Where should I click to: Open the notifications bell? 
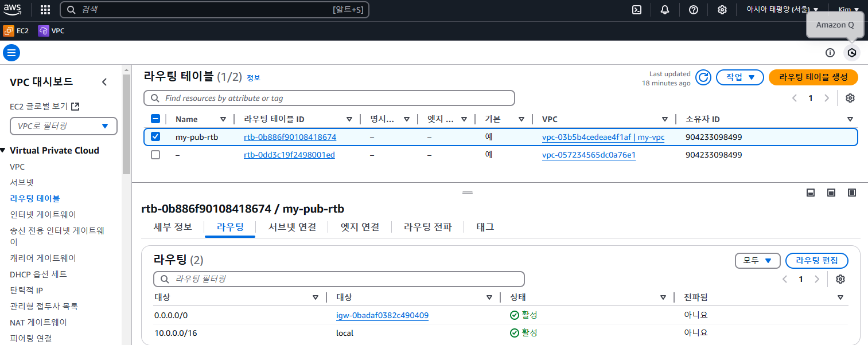pos(665,10)
